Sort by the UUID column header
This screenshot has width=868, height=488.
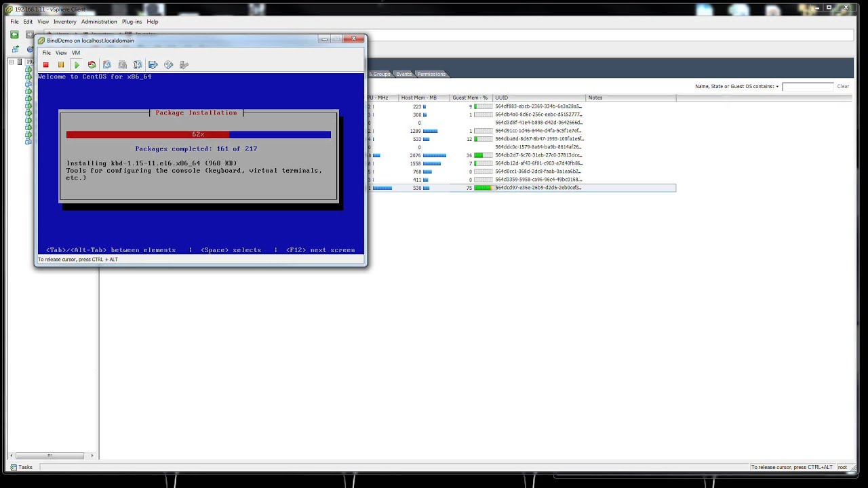[539, 98]
